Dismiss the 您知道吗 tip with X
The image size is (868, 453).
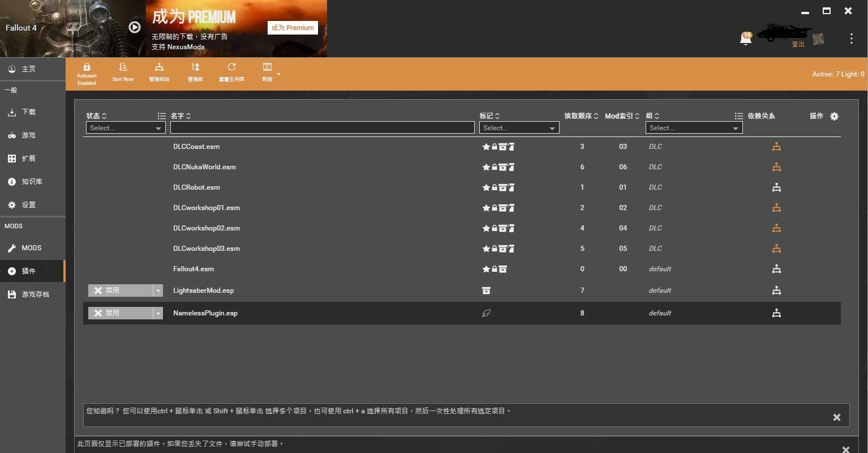point(836,417)
